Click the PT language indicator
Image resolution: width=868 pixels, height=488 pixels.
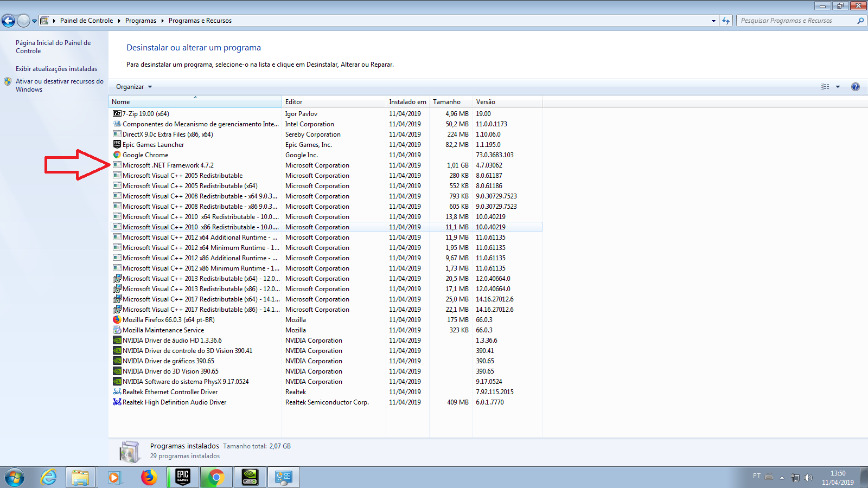(x=757, y=476)
